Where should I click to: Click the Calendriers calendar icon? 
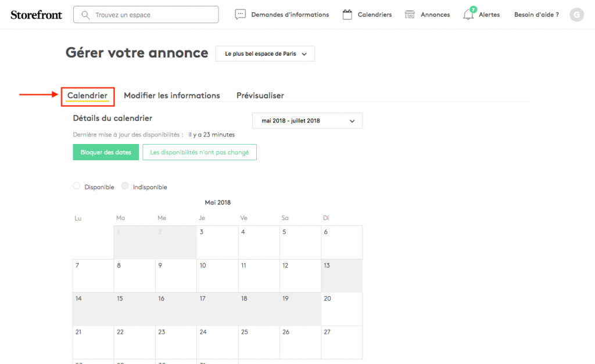347,15
